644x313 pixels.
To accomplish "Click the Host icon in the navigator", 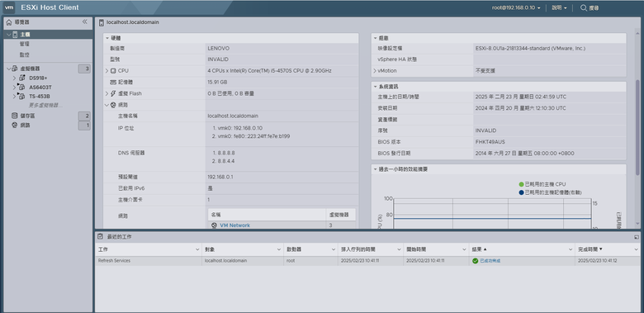I will point(16,35).
